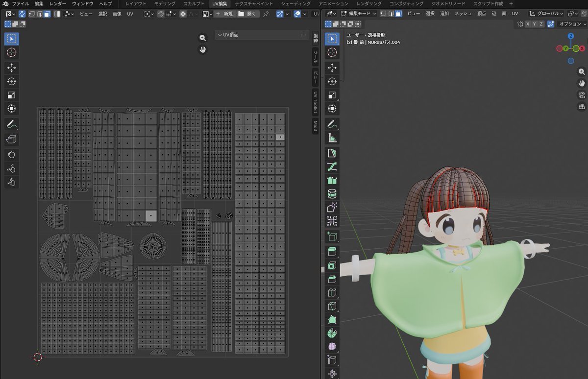Select the UV Pinch sculpt tool
Screen dimensions: 588x379
12,183
